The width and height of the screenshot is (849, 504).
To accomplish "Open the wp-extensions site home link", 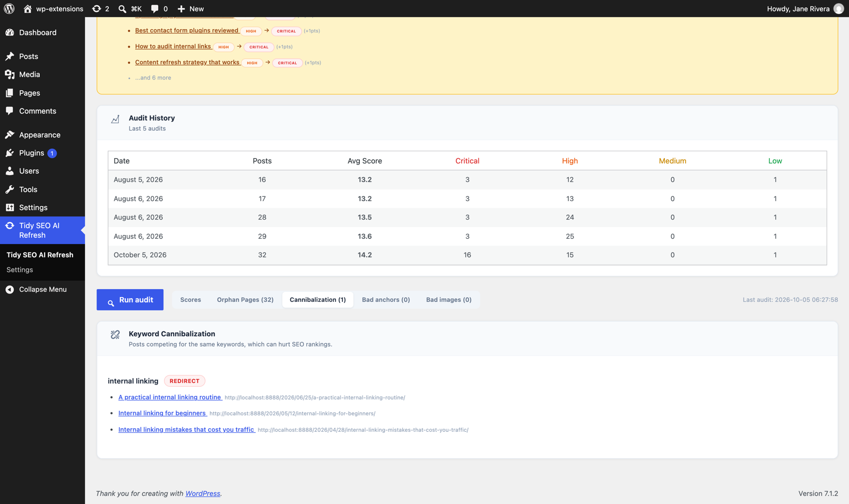I will [x=53, y=8].
